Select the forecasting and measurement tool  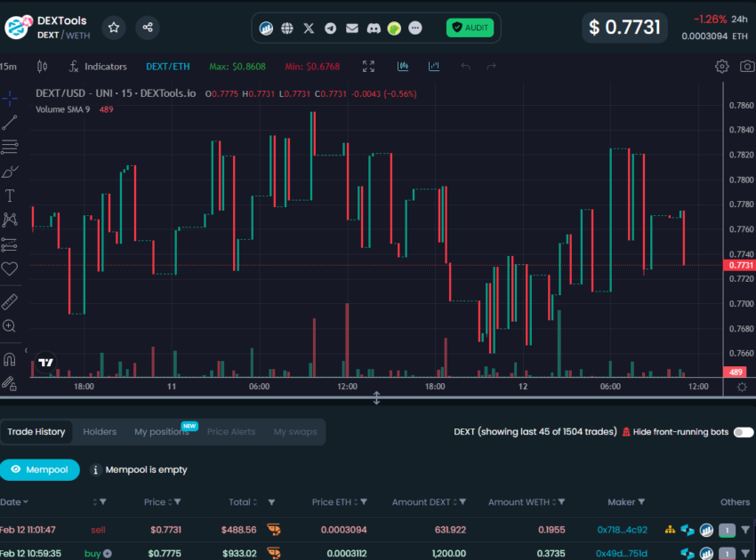pos(10,244)
